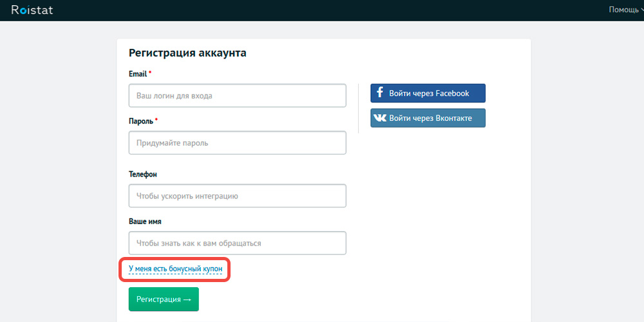Click the Roistat logo

32,10
